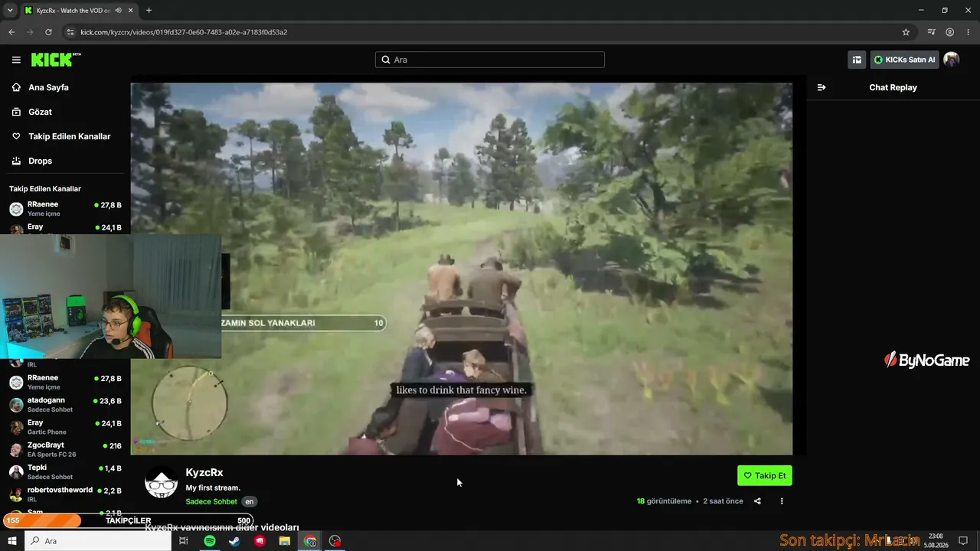Bookmark this page with the star icon
This screenshot has width=980, height=551.
tap(906, 32)
